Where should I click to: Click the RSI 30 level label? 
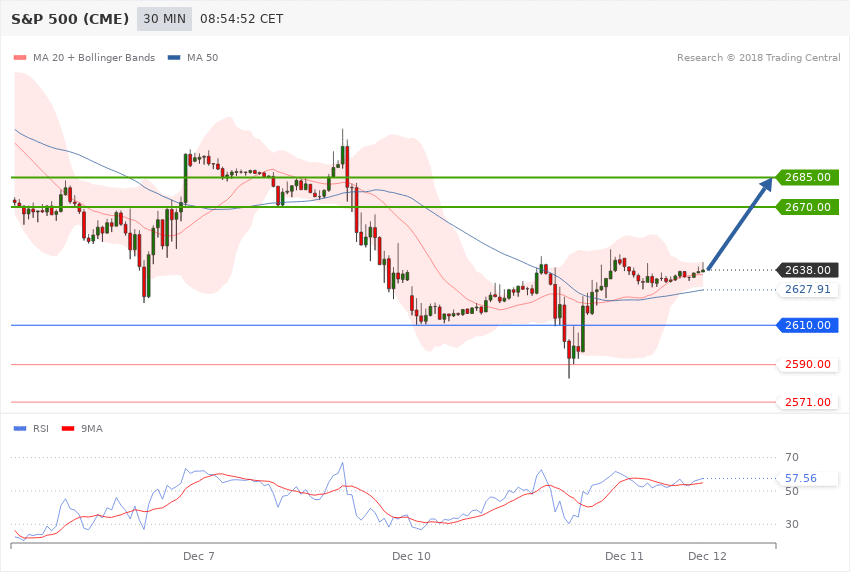[792, 525]
